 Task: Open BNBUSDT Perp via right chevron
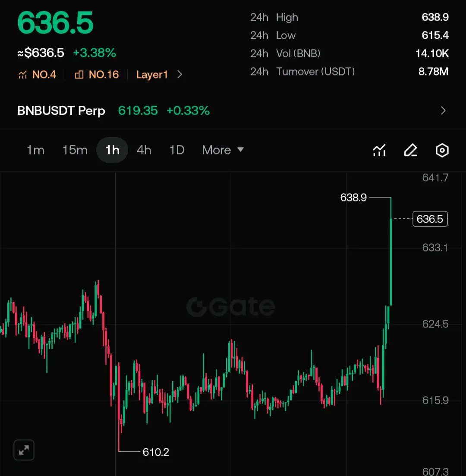pyautogui.click(x=443, y=110)
